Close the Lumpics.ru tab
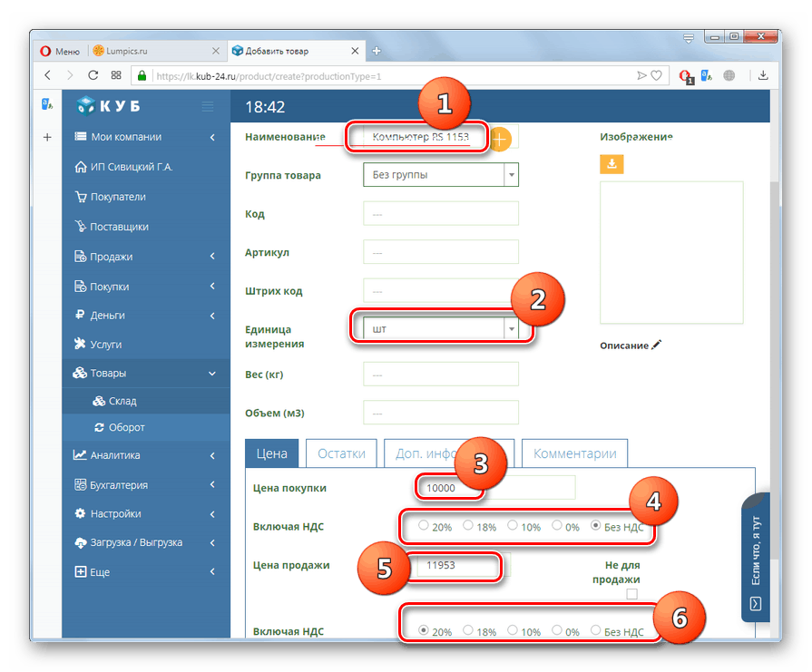812x672 pixels. pyautogui.click(x=216, y=51)
